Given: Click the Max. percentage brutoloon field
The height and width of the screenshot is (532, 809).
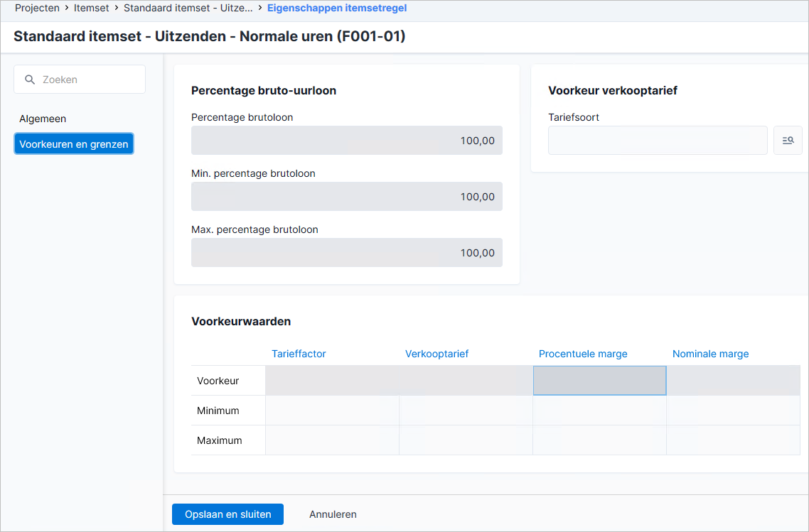Looking at the screenshot, I should pos(347,253).
